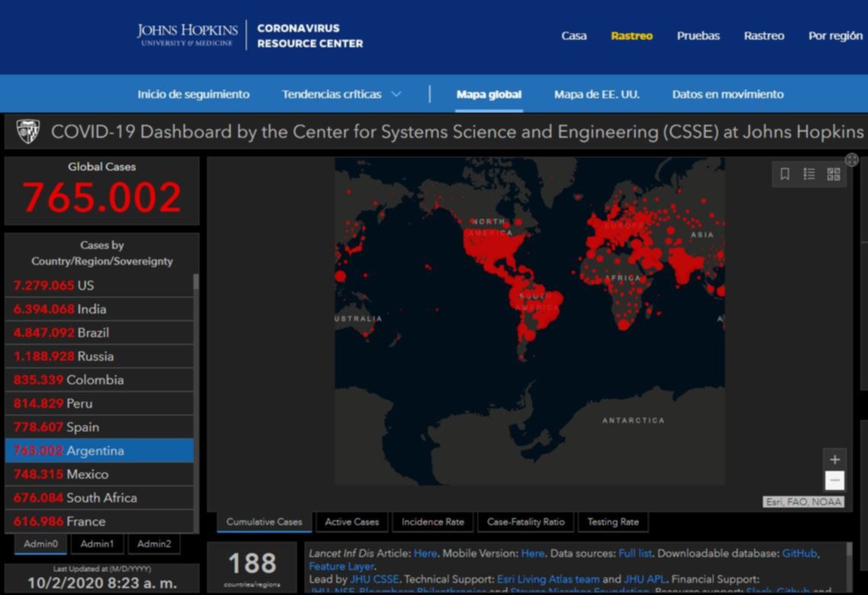The image size is (868, 595).
Task: Open the JHU CSSE link
Action: click(x=374, y=579)
